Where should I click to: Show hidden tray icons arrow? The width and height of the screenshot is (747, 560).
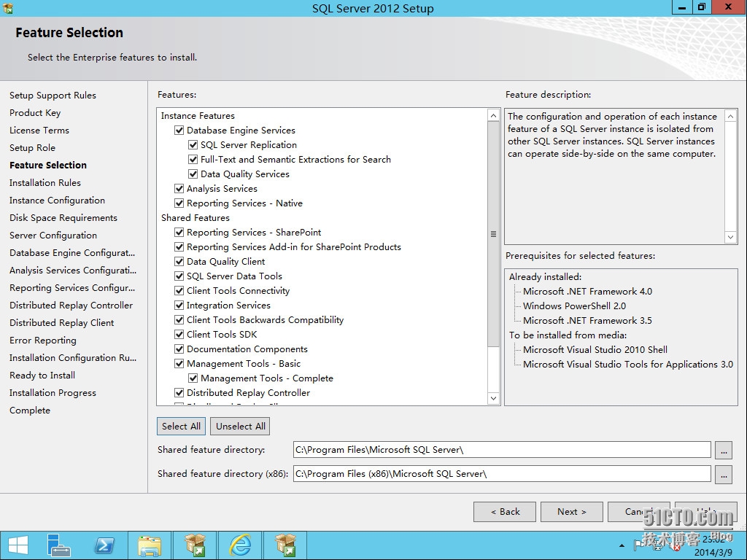[x=622, y=545]
